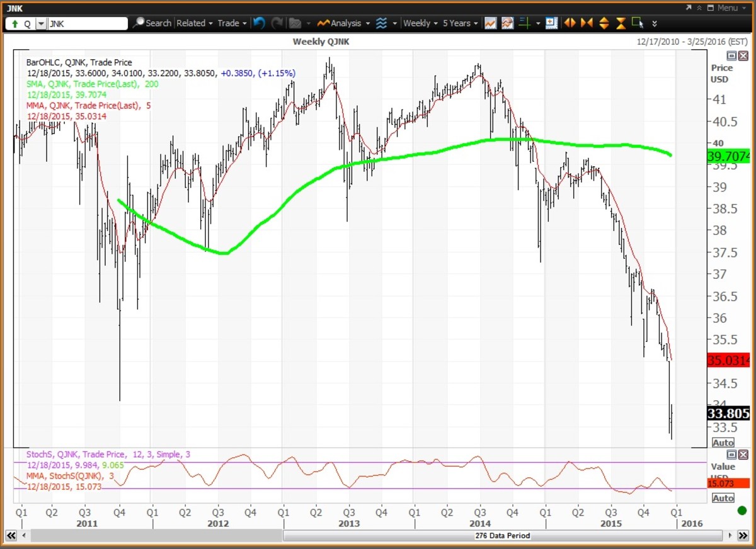Click the blue Undo arrow
This screenshot has width=756, height=549.
[259, 23]
